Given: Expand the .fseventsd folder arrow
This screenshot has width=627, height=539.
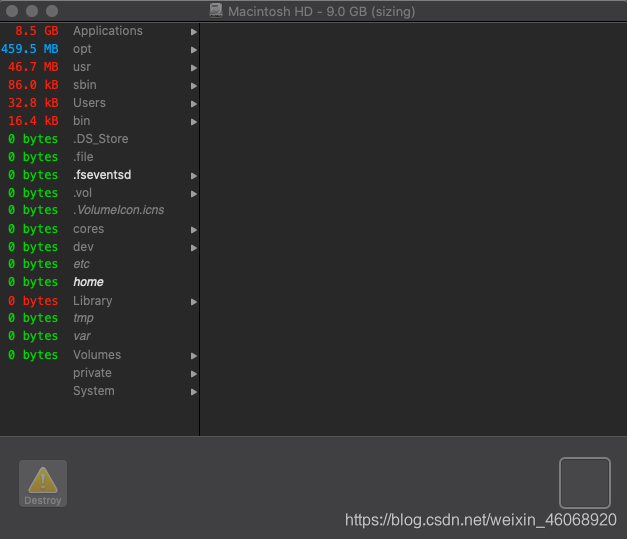Looking at the screenshot, I should [x=194, y=176].
